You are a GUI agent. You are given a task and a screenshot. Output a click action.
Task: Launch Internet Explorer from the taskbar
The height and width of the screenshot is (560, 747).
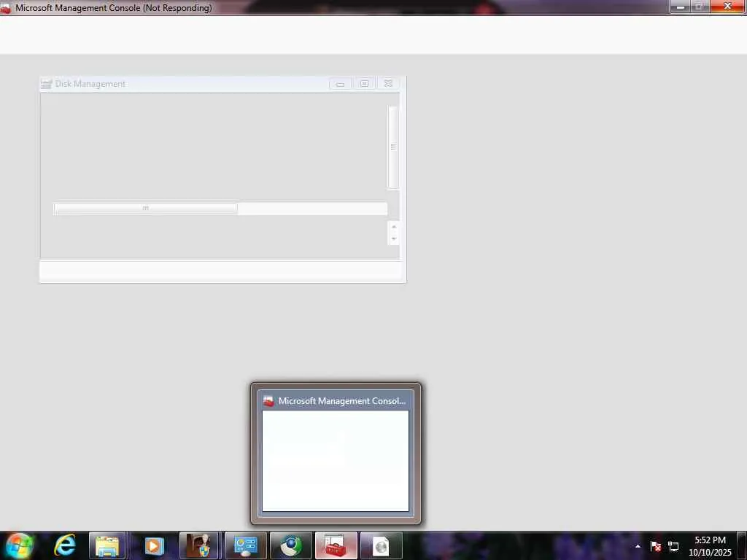(64, 545)
